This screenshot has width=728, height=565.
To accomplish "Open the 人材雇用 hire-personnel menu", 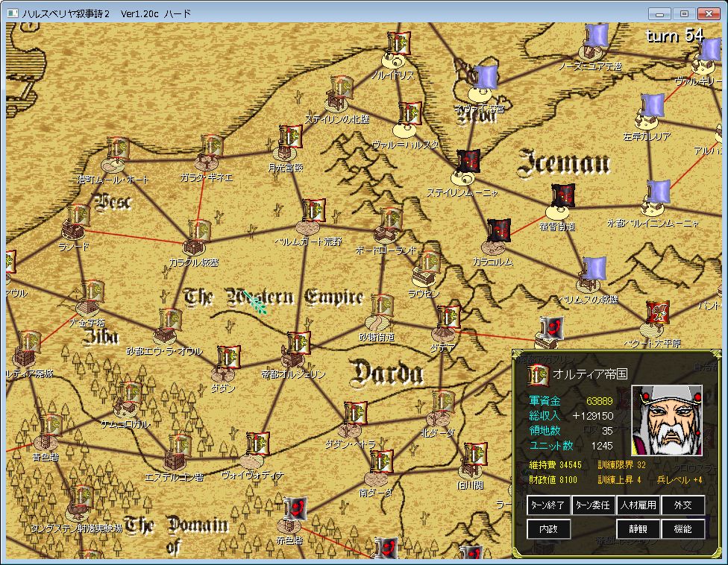I will click(638, 505).
